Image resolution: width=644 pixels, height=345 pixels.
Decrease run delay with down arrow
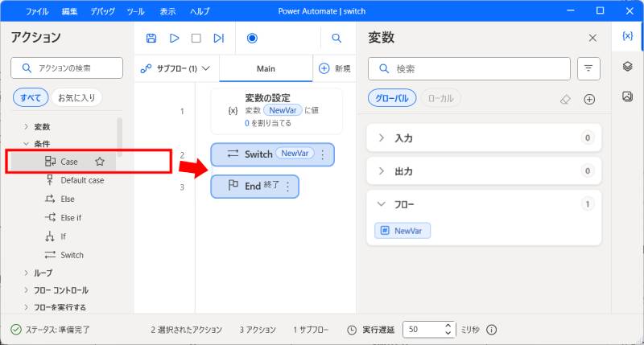[448, 333]
